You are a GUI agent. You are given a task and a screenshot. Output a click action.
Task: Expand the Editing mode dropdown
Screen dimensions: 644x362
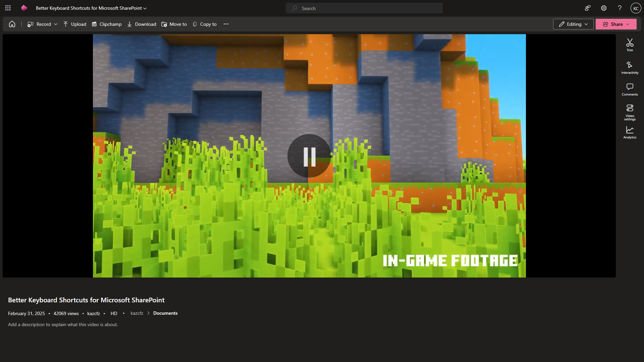tap(573, 24)
